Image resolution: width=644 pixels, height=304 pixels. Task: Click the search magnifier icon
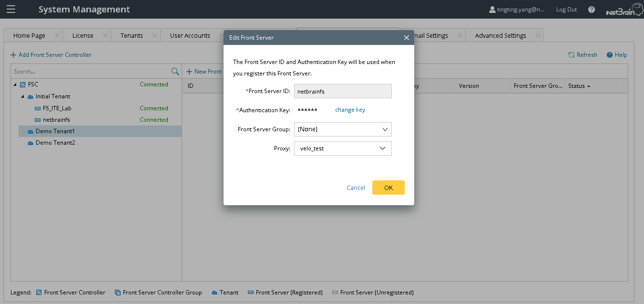pyautogui.click(x=175, y=71)
